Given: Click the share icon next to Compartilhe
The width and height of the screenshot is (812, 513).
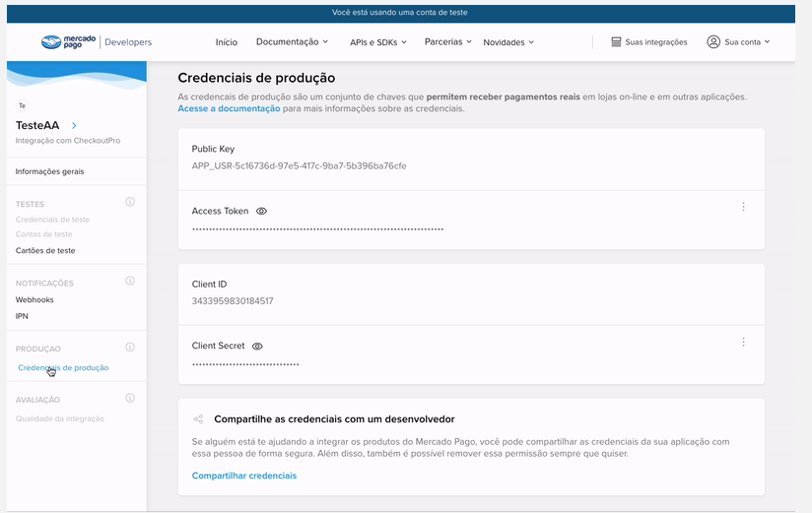Looking at the screenshot, I should (x=198, y=419).
